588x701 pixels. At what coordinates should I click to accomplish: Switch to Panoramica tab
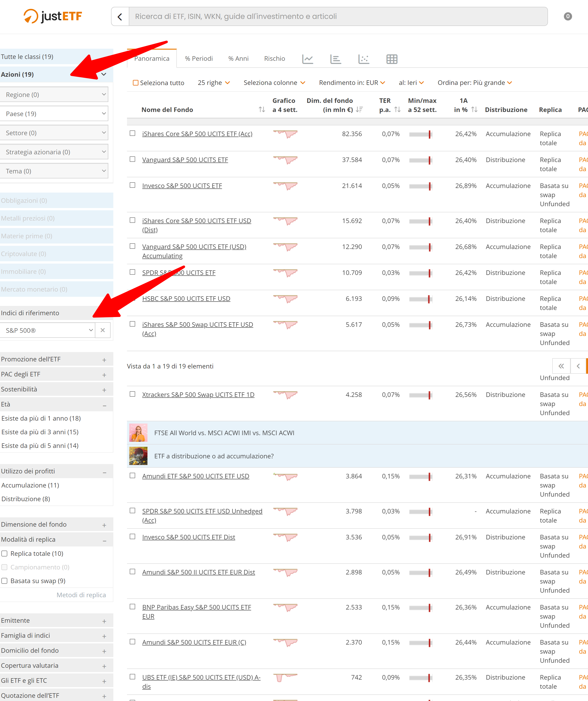152,58
